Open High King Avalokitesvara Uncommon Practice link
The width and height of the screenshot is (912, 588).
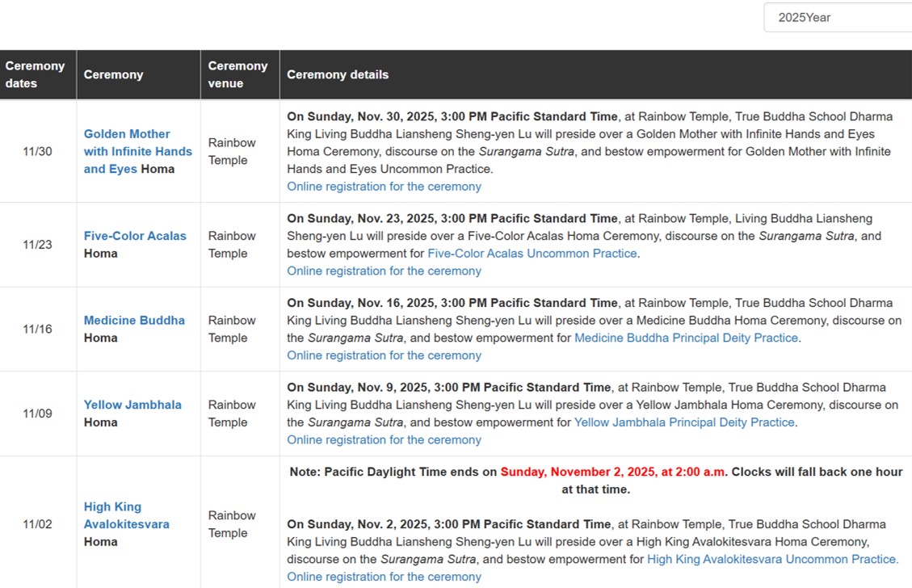point(771,559)
